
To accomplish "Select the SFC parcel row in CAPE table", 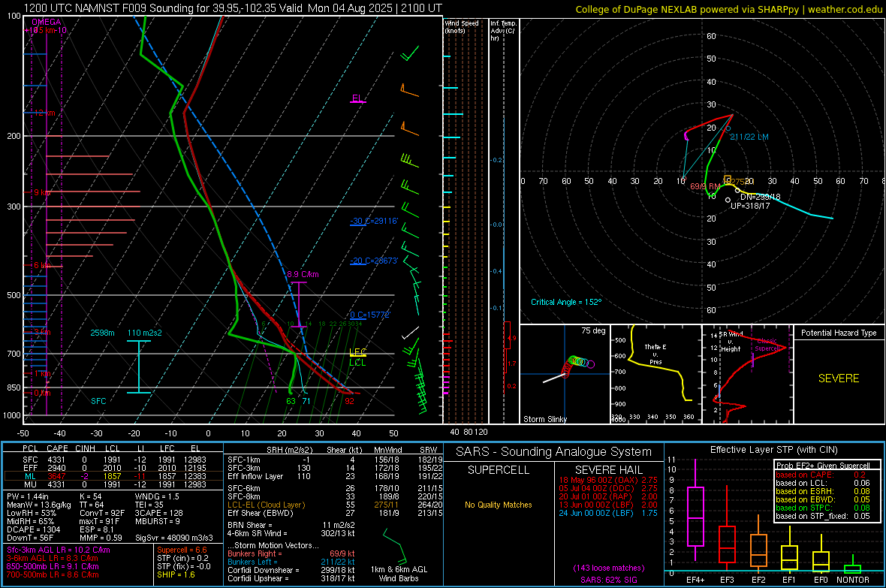I will tap(113, 460).
